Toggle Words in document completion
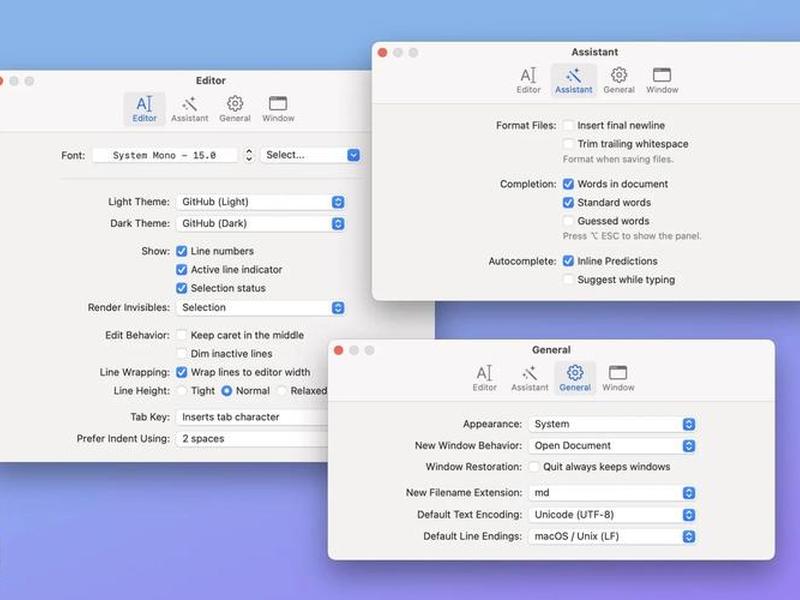Screen dimensions: 800x600 pyautogui.click(x=568, y=184)
